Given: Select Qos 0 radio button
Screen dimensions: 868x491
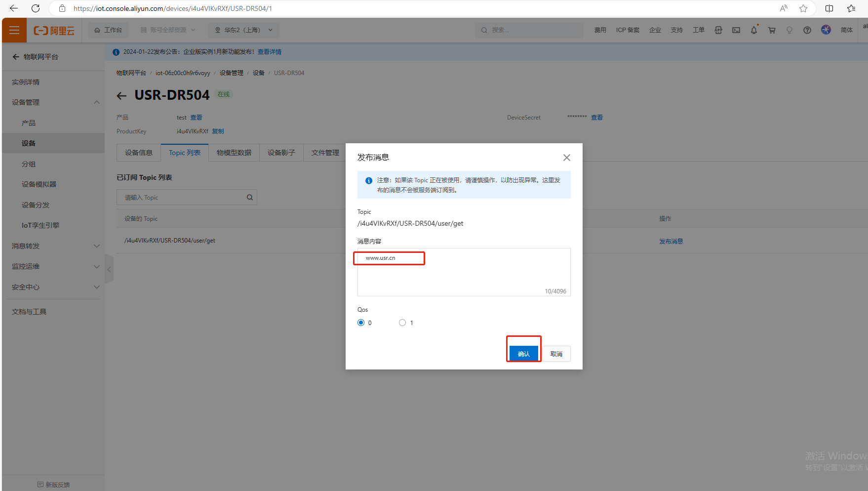Looking at the screenshot, I should click(x=361, y=323).
